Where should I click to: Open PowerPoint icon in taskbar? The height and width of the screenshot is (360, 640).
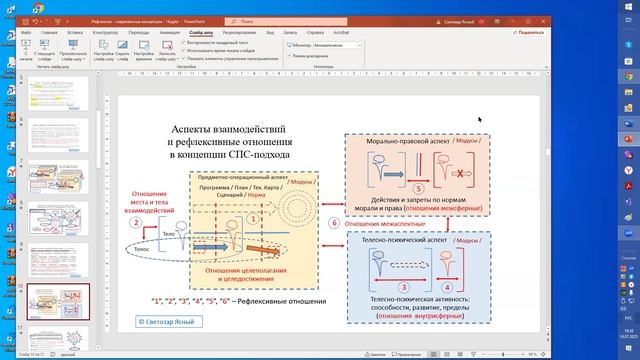(x=629, y=139)
